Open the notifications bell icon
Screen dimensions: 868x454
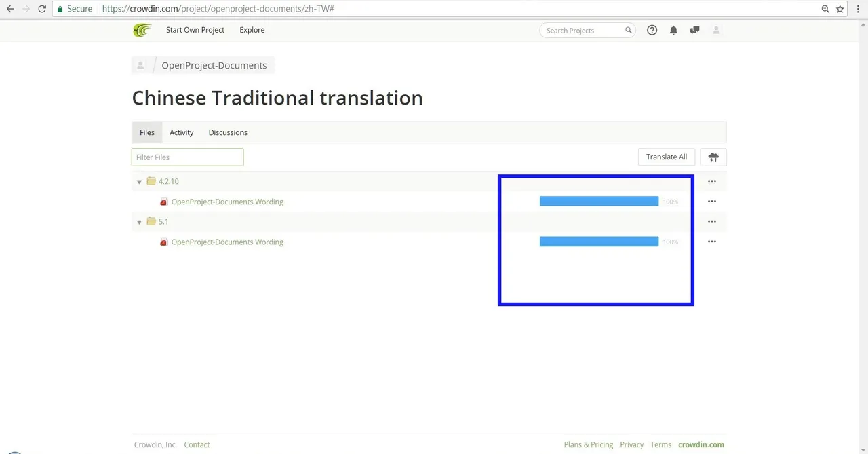(673, 30)
